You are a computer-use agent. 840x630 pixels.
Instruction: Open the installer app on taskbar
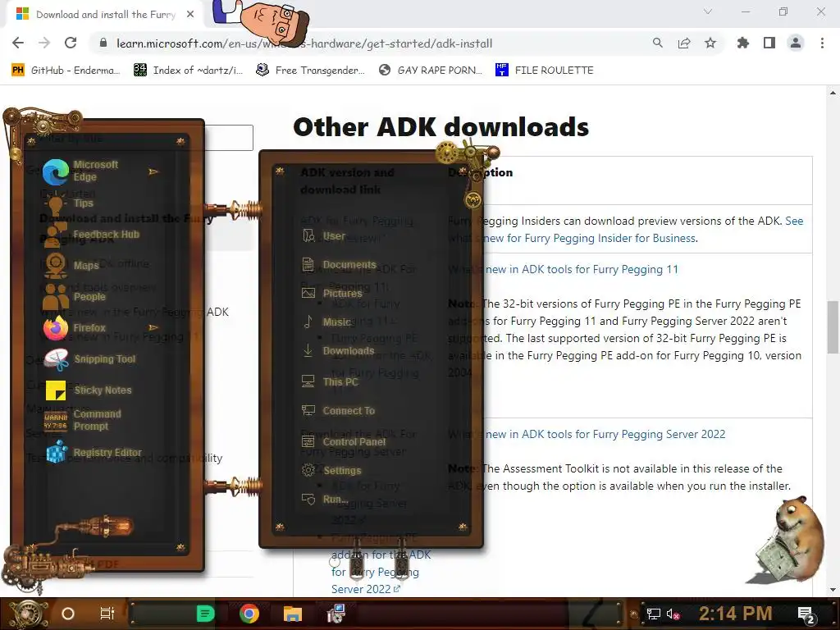(336, 614)
